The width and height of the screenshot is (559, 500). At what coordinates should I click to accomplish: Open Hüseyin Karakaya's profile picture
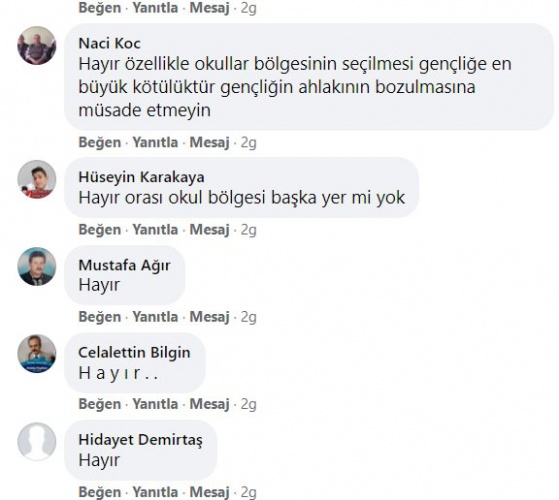point(37,179)
